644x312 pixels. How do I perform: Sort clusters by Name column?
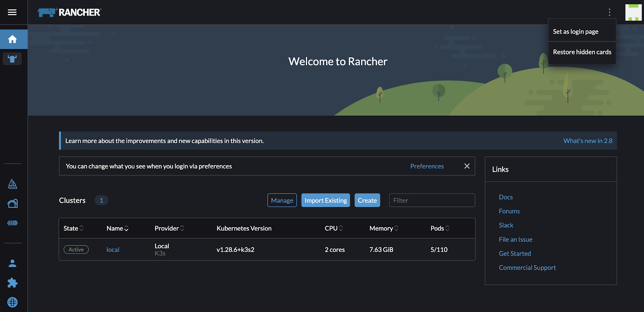pos(118,228)
